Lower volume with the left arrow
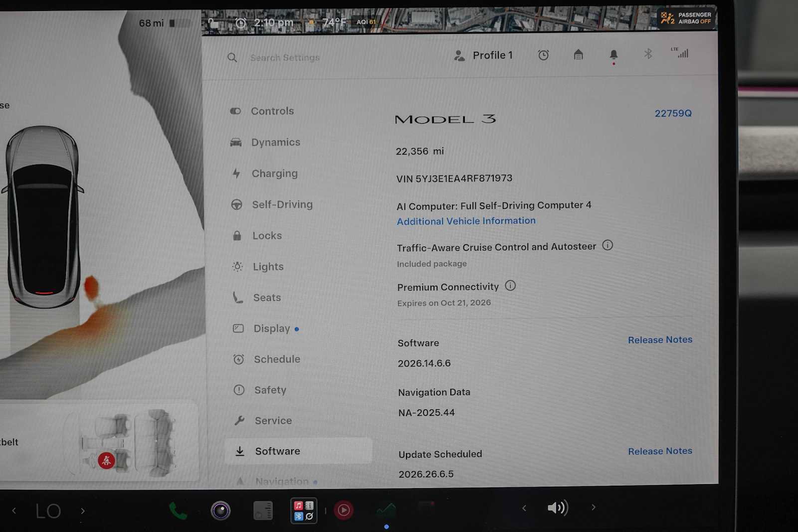798x532 pixels. [524, 508]
